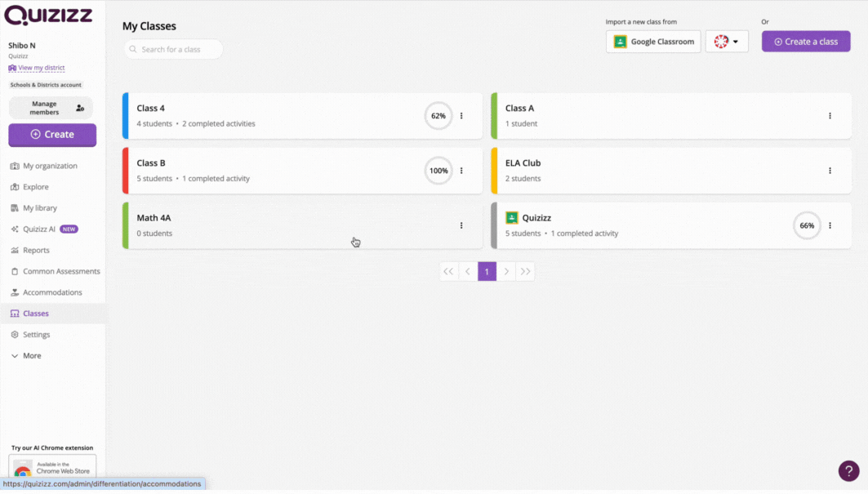This screenshot has height=494, width=868.
Task: Click the purple Create button in sidebar
Action: (52, 135)
